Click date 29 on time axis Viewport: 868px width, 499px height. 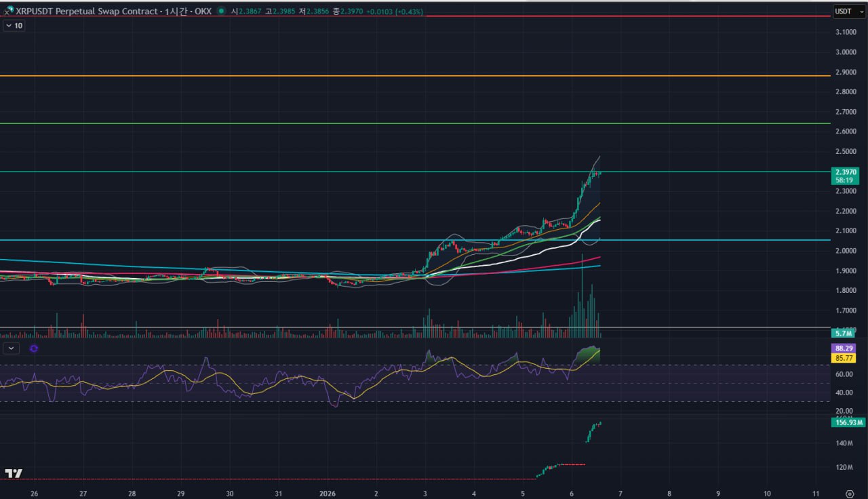click(181, 494)
